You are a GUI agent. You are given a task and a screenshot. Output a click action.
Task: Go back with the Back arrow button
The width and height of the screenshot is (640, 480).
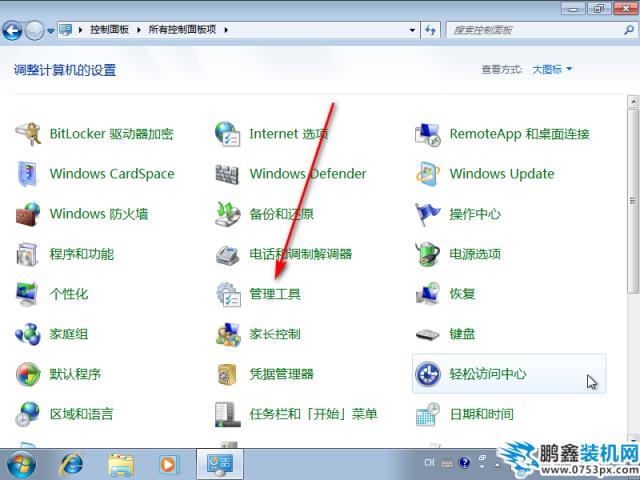(12, 30)
